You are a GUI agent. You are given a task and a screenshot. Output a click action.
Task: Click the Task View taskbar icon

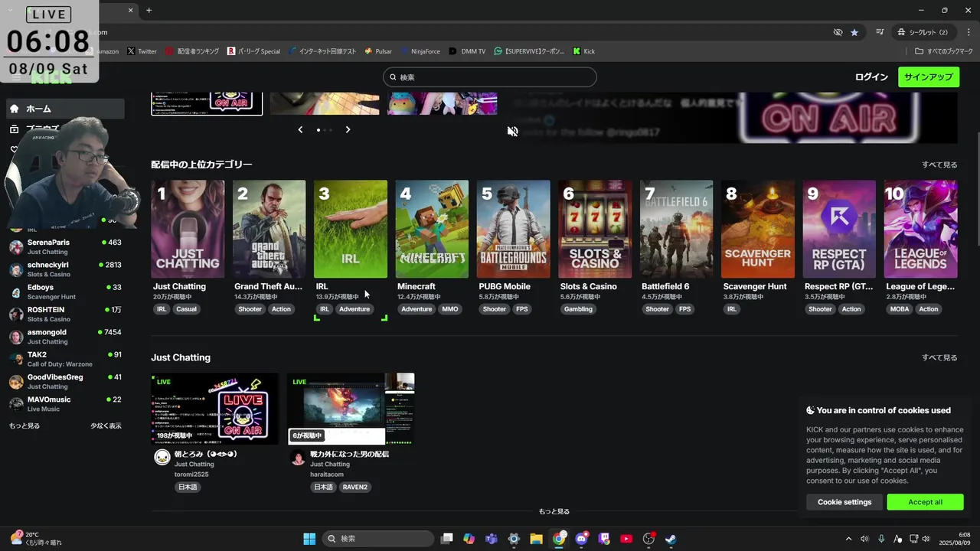(447, 539)
